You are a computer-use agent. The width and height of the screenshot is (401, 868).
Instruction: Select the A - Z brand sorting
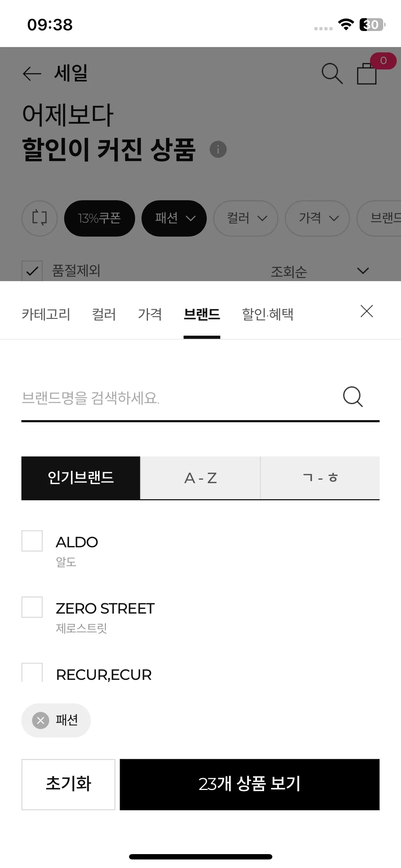point(200,478)
